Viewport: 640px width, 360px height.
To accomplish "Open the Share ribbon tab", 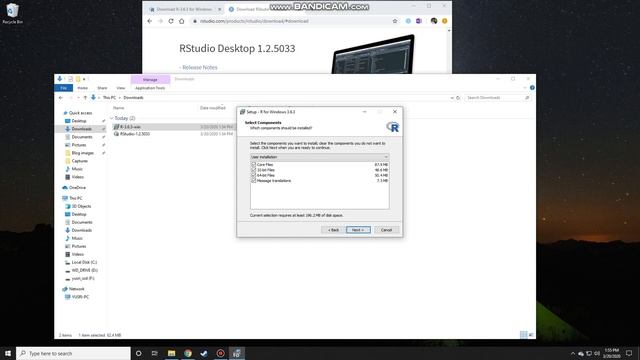I will 102,88.
